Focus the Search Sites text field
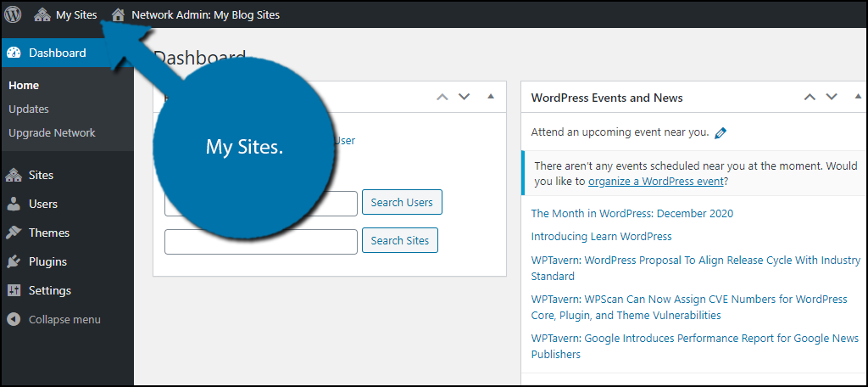 click(261, 242)
